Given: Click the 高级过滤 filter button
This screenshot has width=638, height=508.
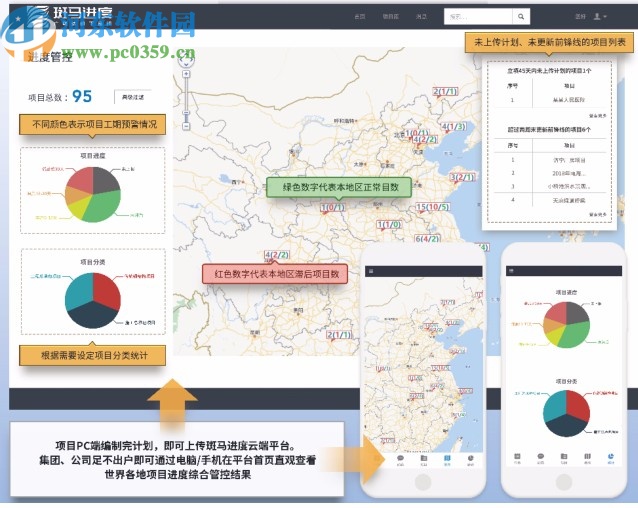Looking at the screenshot, I should point(133,97).
